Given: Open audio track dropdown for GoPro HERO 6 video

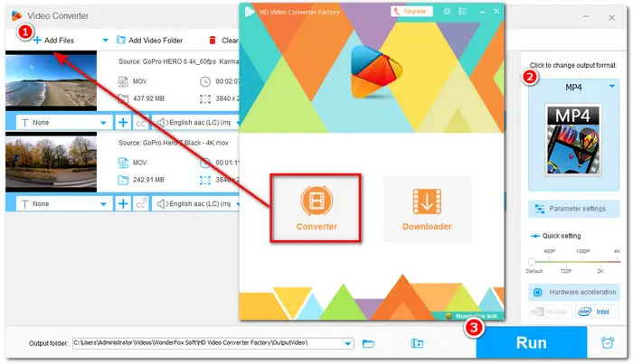Looking at the screenshot, I should tap(196, 123).
